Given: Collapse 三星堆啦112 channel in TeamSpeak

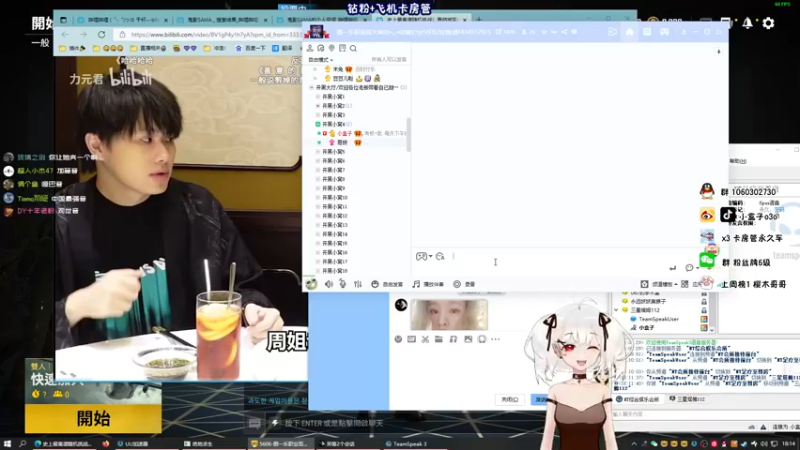Looking at the screenshot, I should (616, 310).
